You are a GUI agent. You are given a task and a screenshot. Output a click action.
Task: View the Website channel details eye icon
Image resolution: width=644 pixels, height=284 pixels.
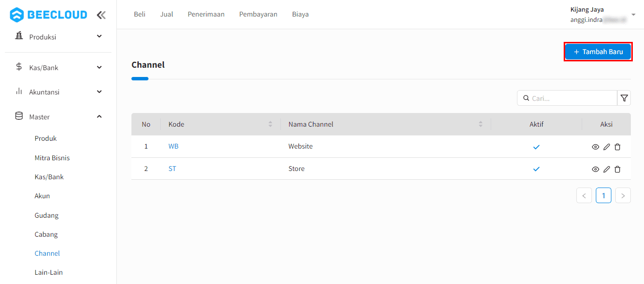point(595,147)
